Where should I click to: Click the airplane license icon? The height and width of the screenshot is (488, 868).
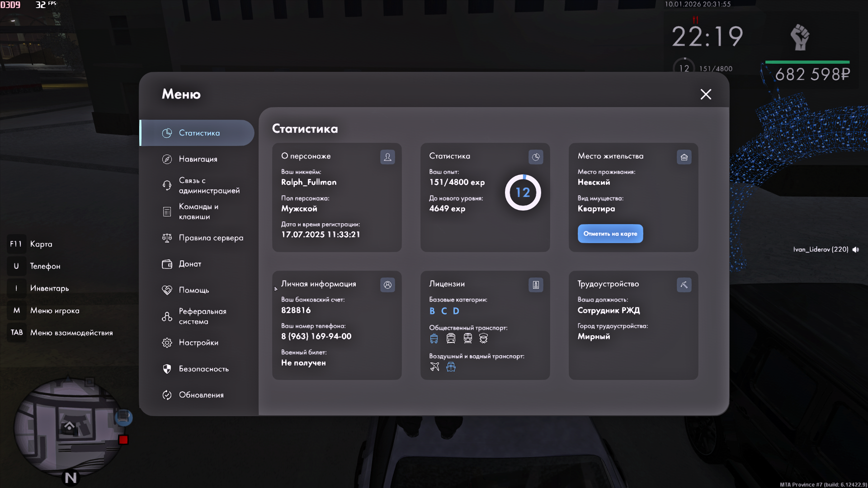pos(434,367)
